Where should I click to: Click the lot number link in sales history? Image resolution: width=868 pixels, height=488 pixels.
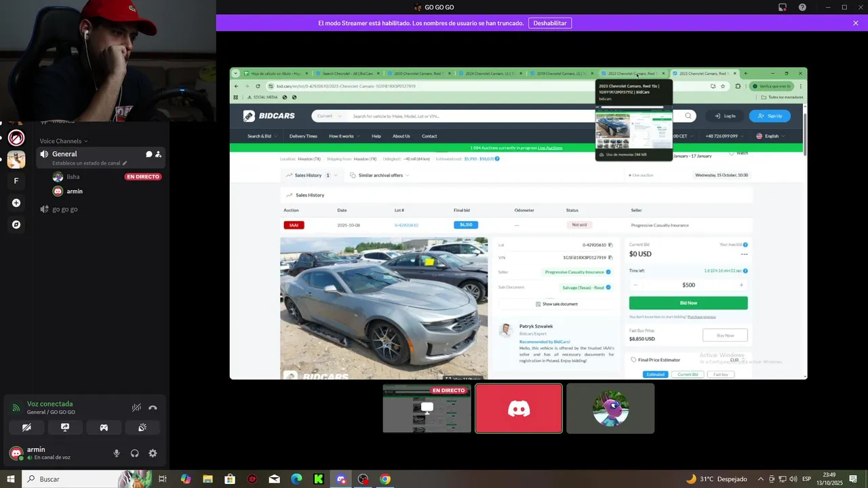point(406,225)
